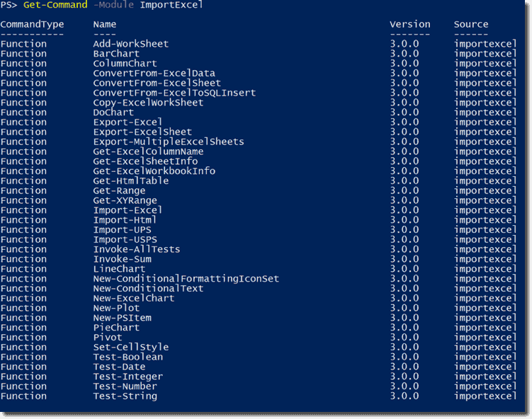This screenshot has width=532, height=419.
Task: Click the Import-Excel function name
Action: tap(128, 210)
